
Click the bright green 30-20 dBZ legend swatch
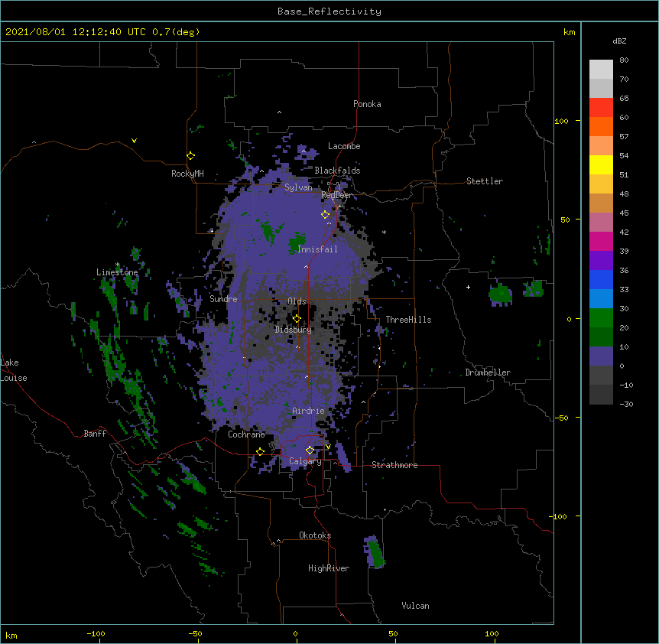(601, 318)
